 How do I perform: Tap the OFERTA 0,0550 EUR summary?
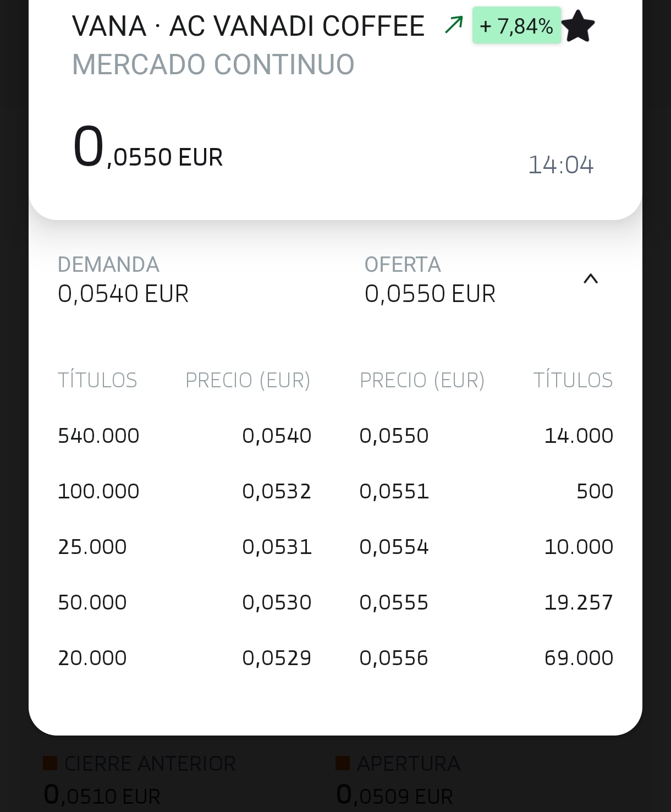click(x=430, y=279)
